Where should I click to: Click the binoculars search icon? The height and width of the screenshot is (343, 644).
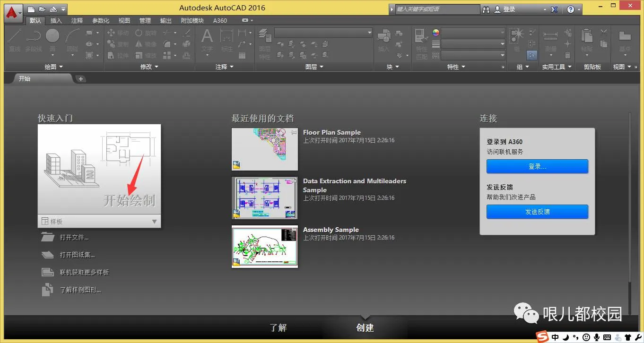coord(486,9)
